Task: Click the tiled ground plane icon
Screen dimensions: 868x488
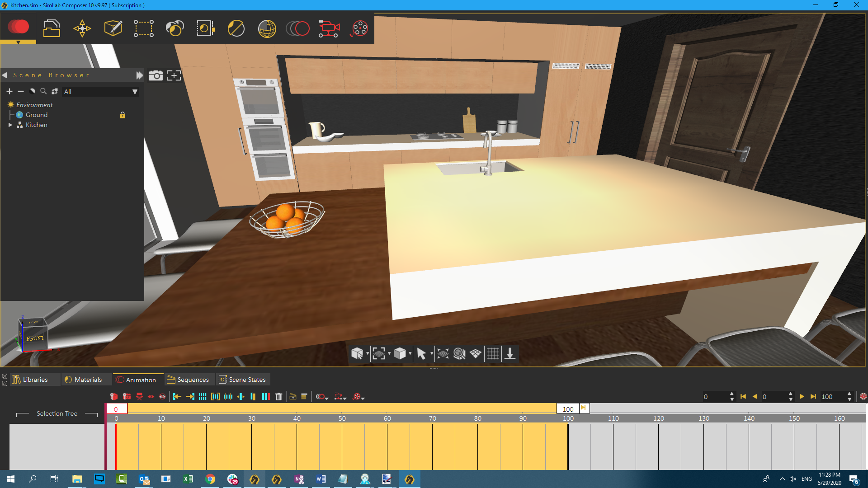Action: (476, 353)
